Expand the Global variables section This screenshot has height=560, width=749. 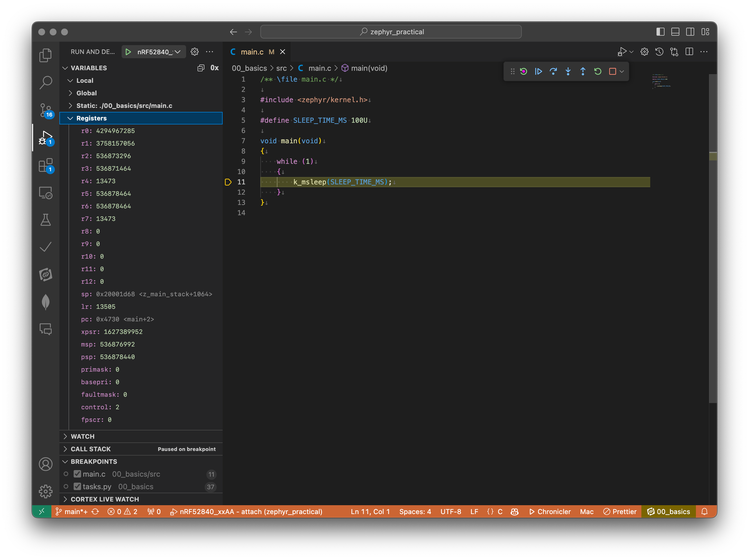[x=71, y=93]
